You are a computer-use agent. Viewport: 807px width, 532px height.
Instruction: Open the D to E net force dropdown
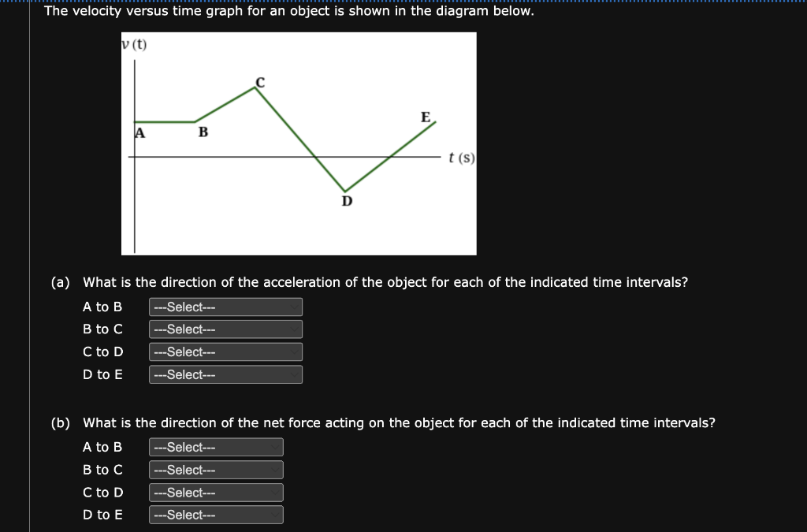pyautogui.click(x=216, y=514)
